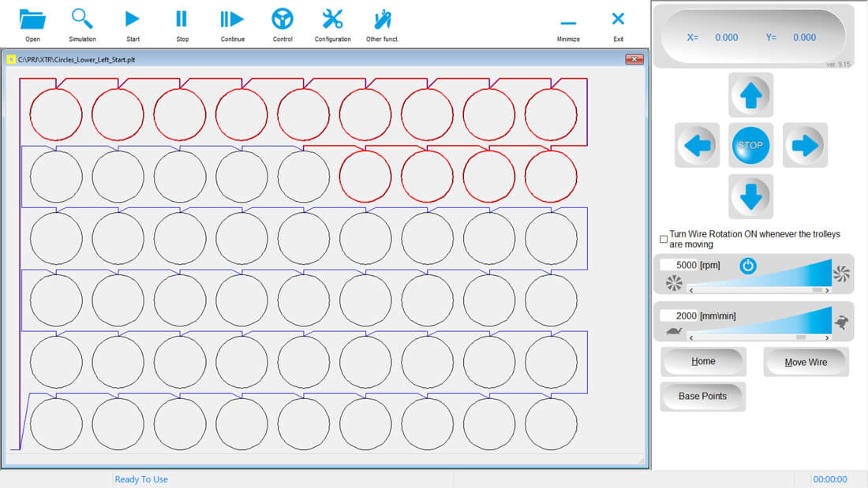Image resolution: width=868 pixels, height=488 pixels.
Task: Click the Home button
Action: [702, 362]
